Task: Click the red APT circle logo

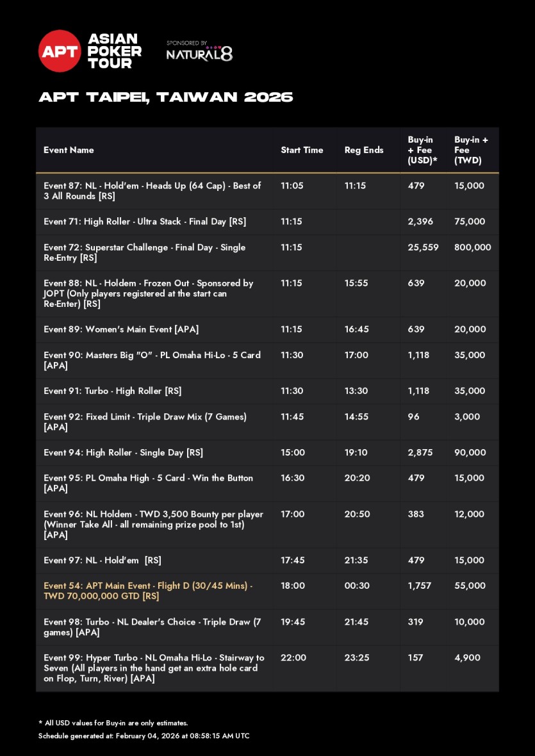Action: tap(60, 51)
